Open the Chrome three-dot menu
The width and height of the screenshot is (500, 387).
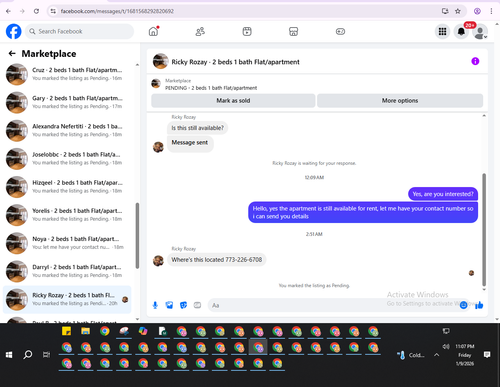point(491,11)
